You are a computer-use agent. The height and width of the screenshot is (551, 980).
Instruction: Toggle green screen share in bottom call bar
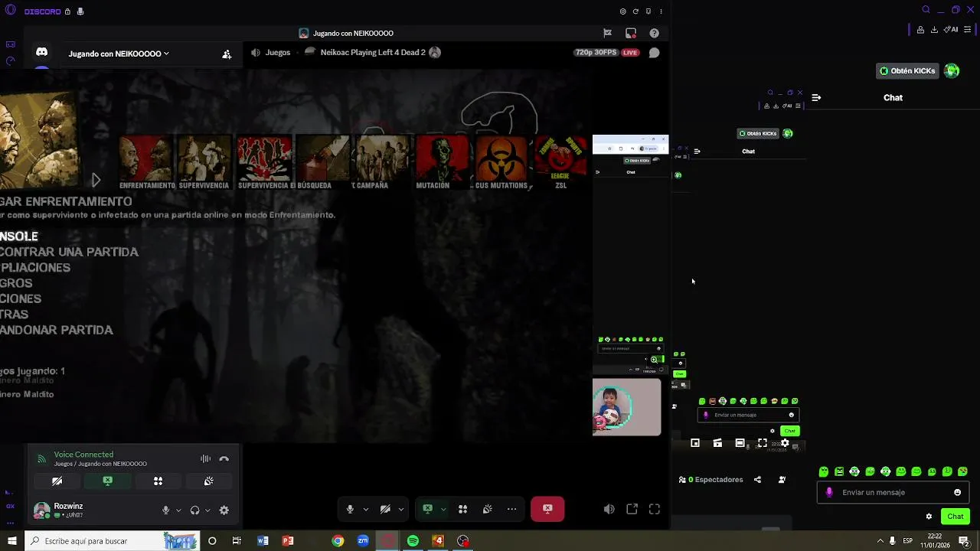click(x=427, y=509)
